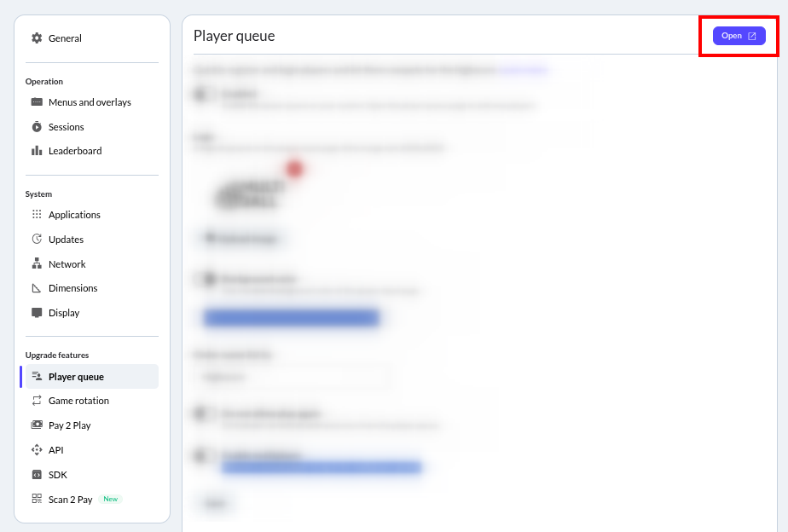The image size is (788, 532).
Task: Select the Leaderboard bar chart icon
Action: pos(37,151)
